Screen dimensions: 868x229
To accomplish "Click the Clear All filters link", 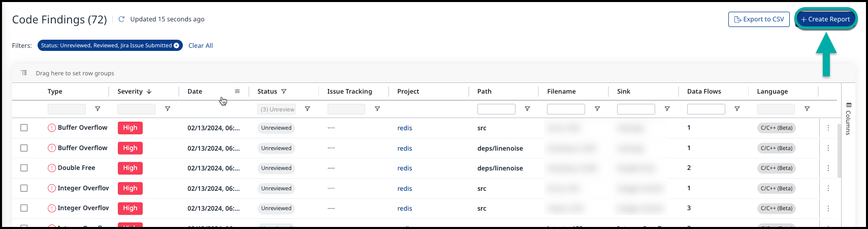I will tap(201, 46).
